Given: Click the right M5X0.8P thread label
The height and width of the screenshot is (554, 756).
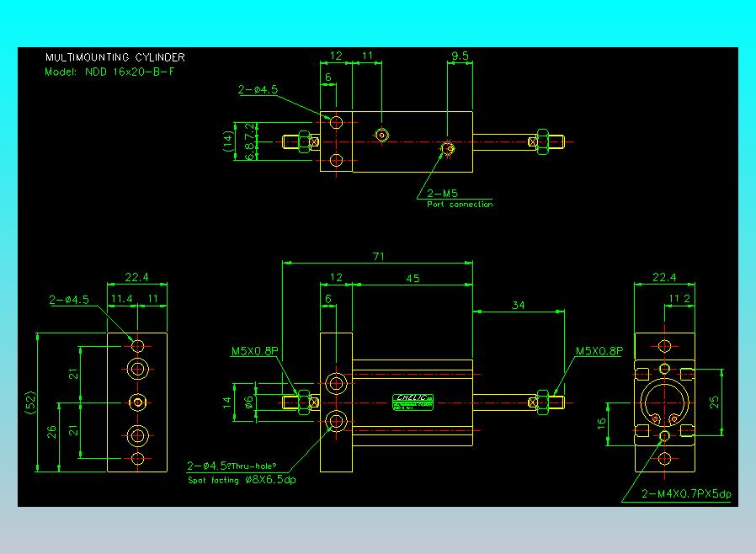Looking at the screenshot, I should point(599,351).
